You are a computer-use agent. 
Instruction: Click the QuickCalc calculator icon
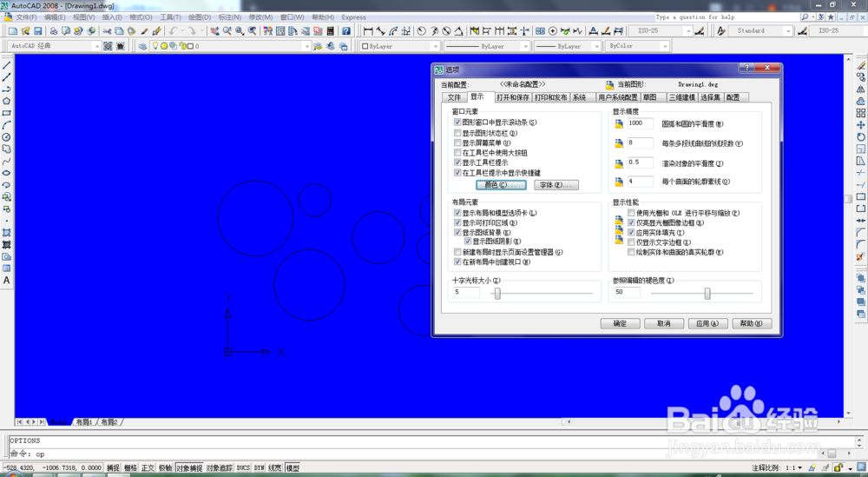click(331, 31)
